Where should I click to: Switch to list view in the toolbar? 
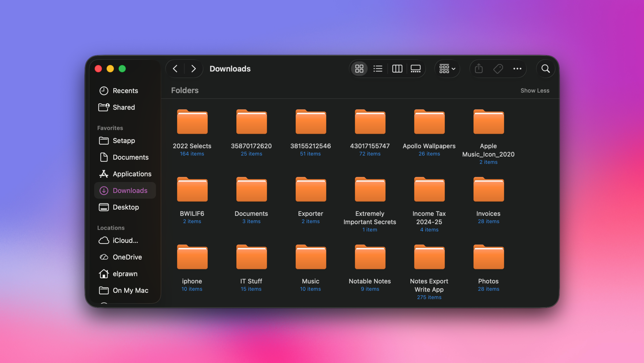click(x=378, y=69)
